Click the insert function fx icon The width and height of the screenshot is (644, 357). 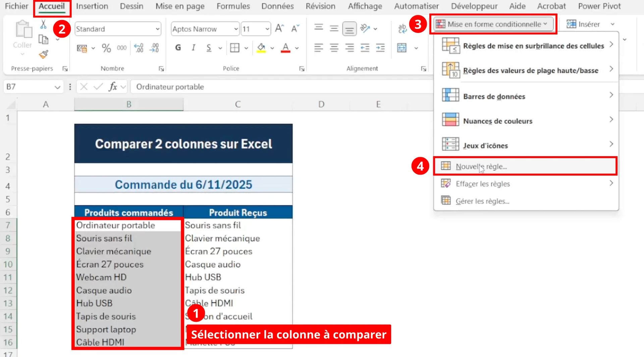(113, 87)
